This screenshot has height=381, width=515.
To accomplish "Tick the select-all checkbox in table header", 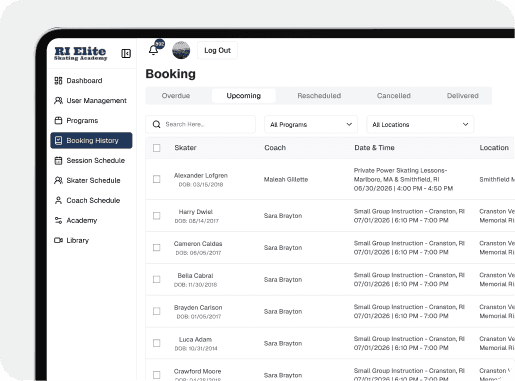I will tap(156, 148).
